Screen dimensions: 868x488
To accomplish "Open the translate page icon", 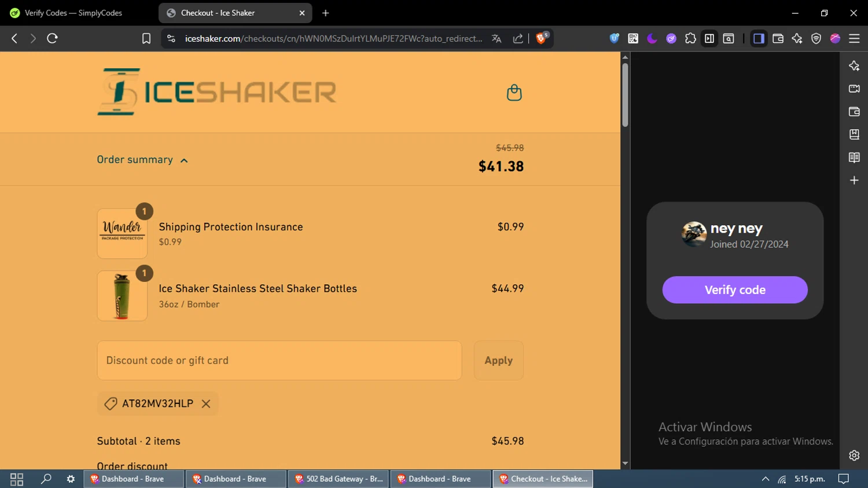I will [496, 38].
